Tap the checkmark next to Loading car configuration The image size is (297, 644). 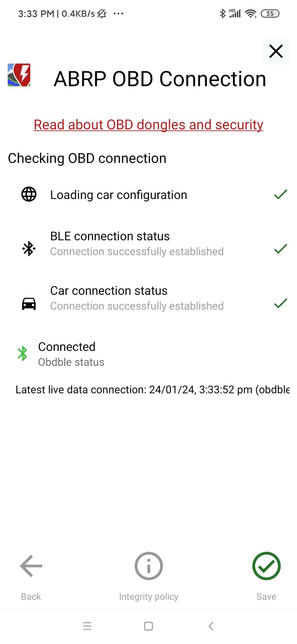[281, 194]
